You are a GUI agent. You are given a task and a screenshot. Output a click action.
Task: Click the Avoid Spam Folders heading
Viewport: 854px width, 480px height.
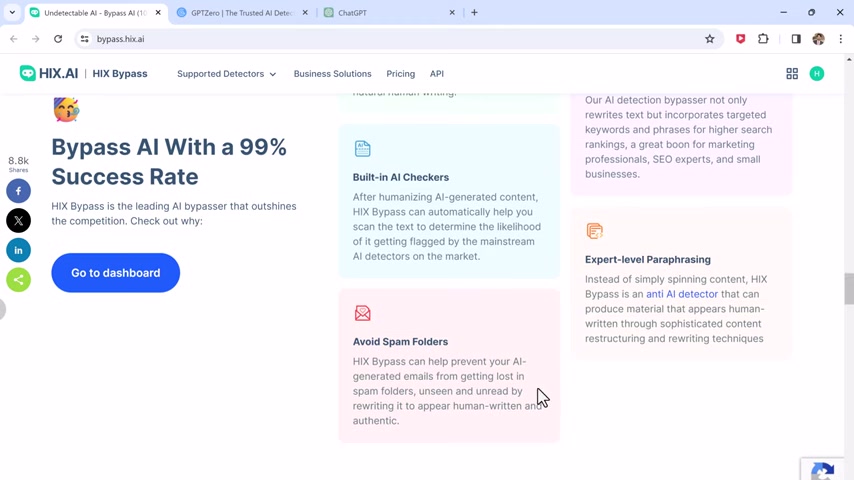pyautogui.click(x=400, y=342)
